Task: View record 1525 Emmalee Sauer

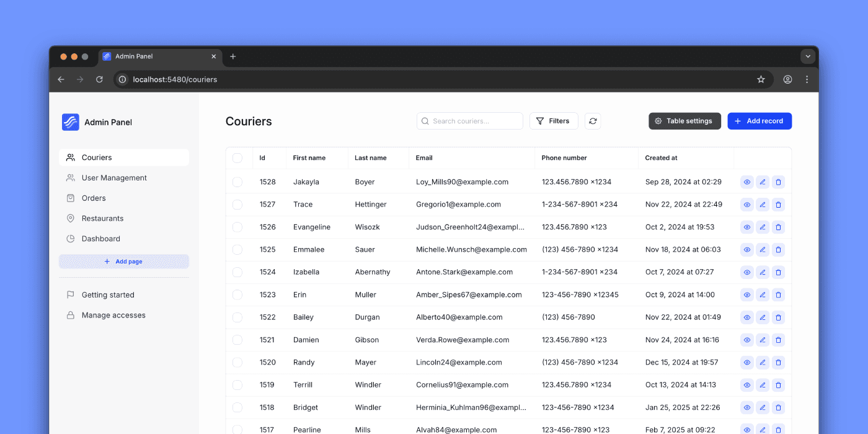Action: coord(747,250)
